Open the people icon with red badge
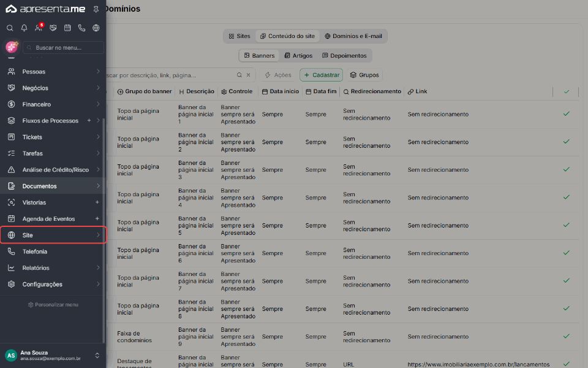Viewport: 588px width, 368px height. 39,28
